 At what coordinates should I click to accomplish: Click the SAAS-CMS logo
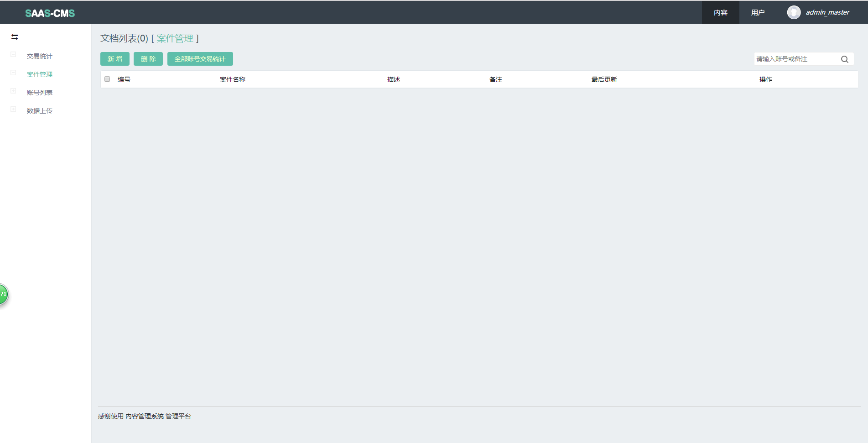click(50, 13)
